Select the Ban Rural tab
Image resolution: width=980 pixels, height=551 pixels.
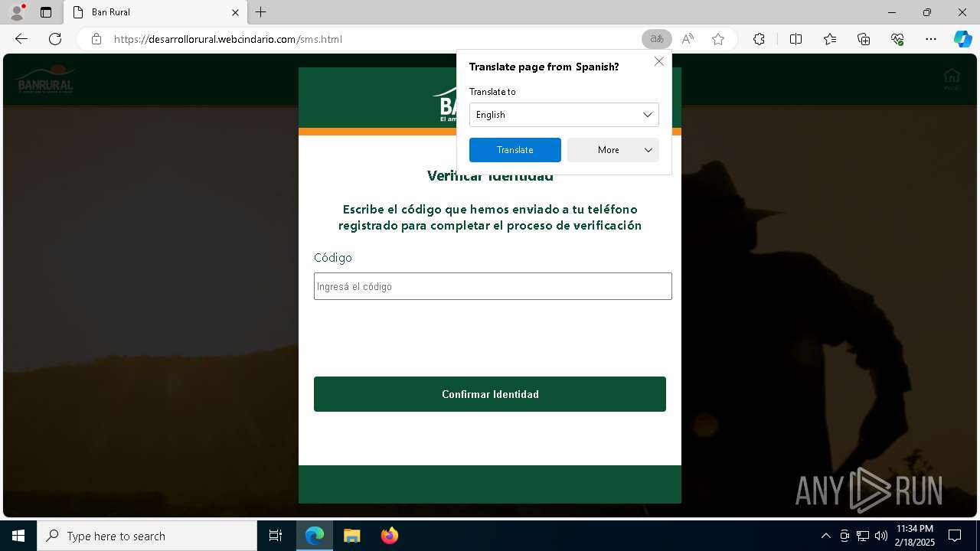point(155,12)
